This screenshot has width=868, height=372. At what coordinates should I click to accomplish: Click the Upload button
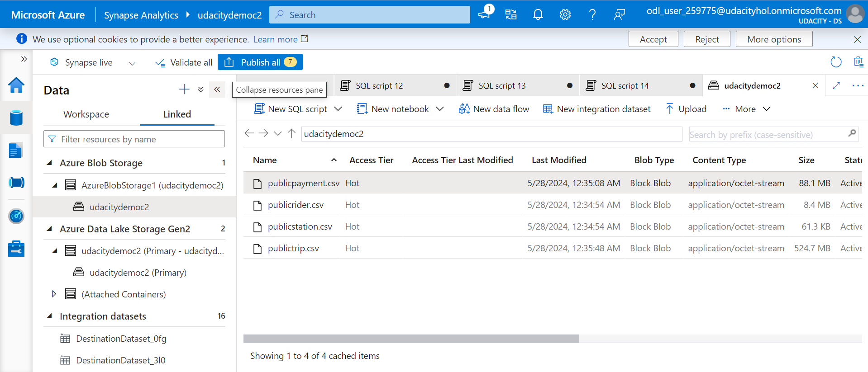click(686, 109)
